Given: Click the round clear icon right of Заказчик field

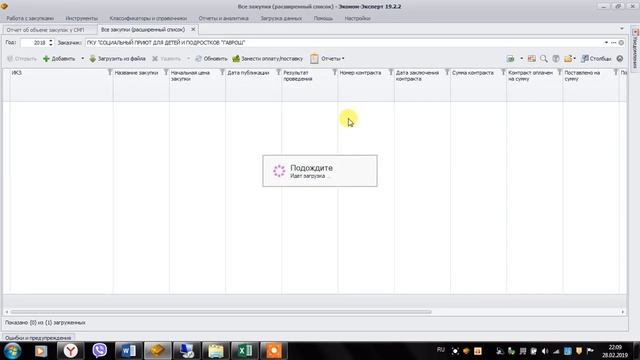Looking at the screenshot, I should (x=621, y=42).
